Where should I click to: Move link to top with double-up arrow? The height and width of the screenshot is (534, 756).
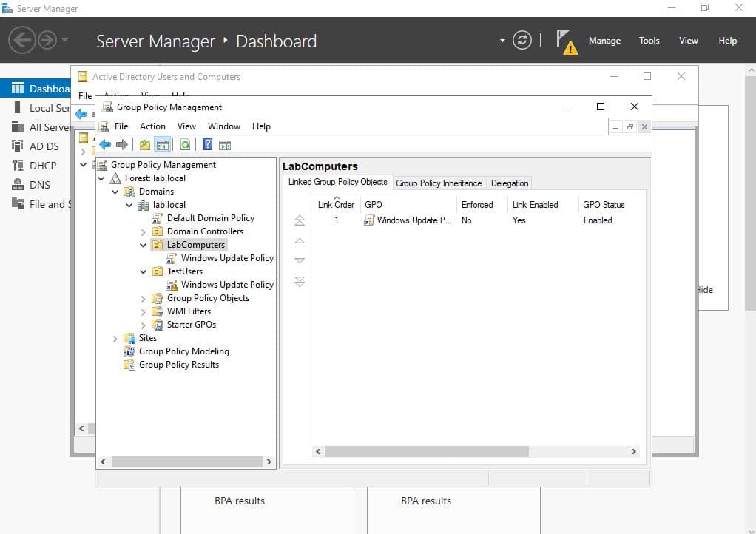300,220
